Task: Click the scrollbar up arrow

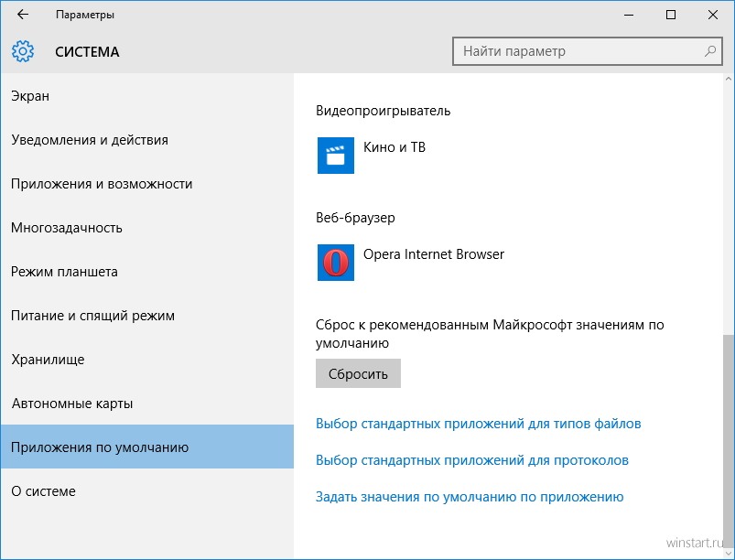Action: point(729,80)
